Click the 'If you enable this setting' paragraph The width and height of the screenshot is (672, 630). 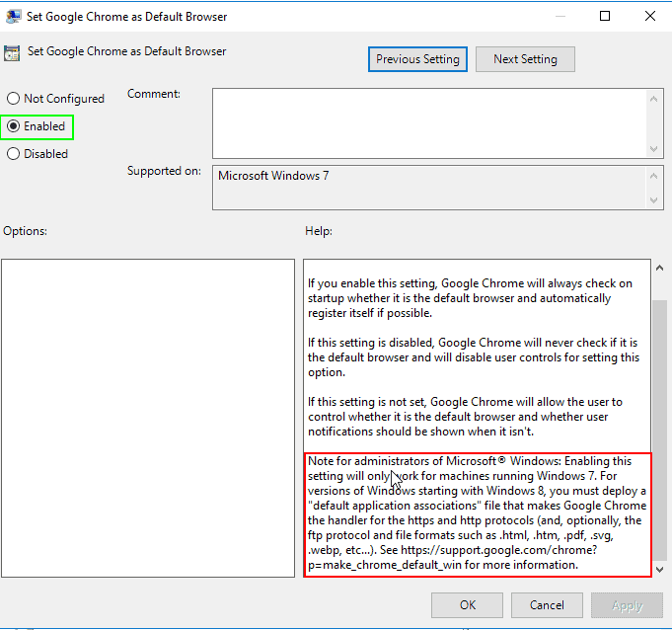[x=470, y=298]
